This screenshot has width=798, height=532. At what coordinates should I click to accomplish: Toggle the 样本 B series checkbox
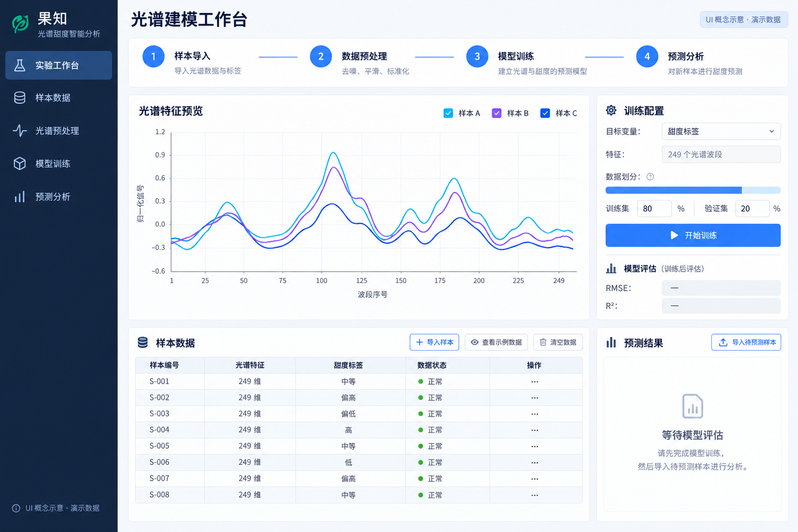497,113
